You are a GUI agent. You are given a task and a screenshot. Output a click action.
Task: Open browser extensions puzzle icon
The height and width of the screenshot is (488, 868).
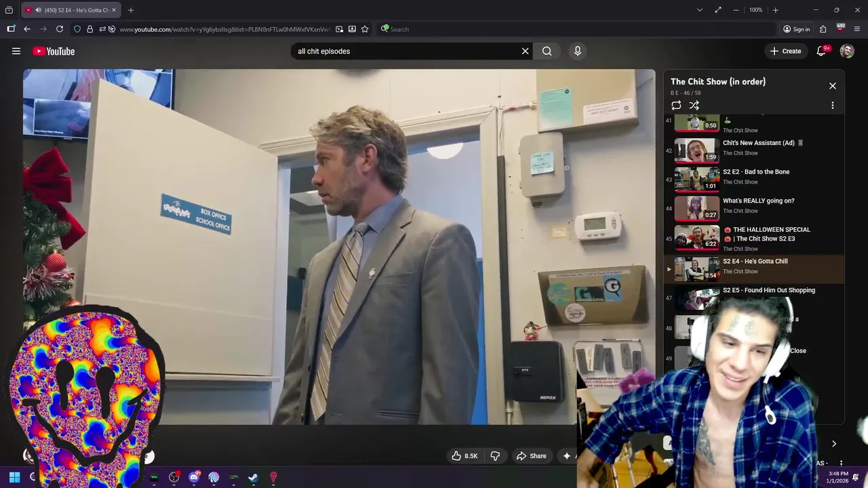point(823,29)
